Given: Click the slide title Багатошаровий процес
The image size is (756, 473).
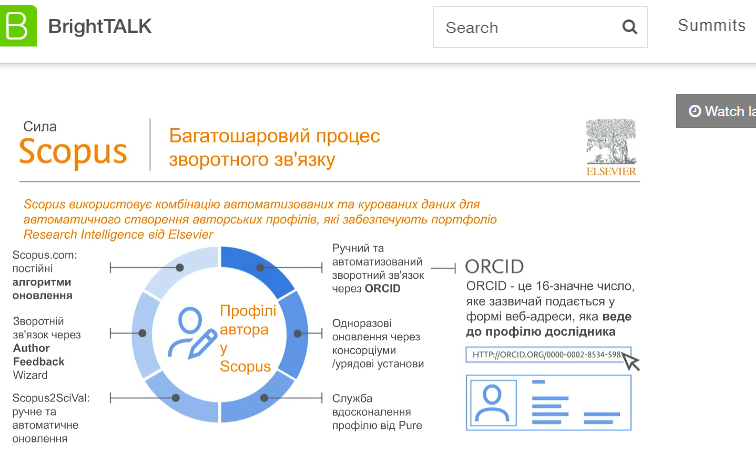Looking at the screenshot, I should point(274,135).
